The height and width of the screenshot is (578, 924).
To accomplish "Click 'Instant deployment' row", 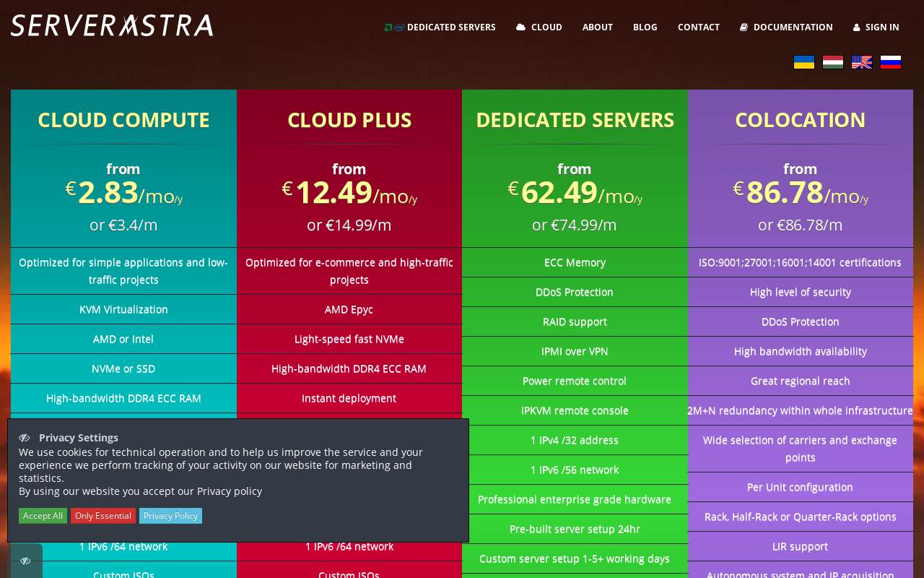I will click(x=349, y=398).
